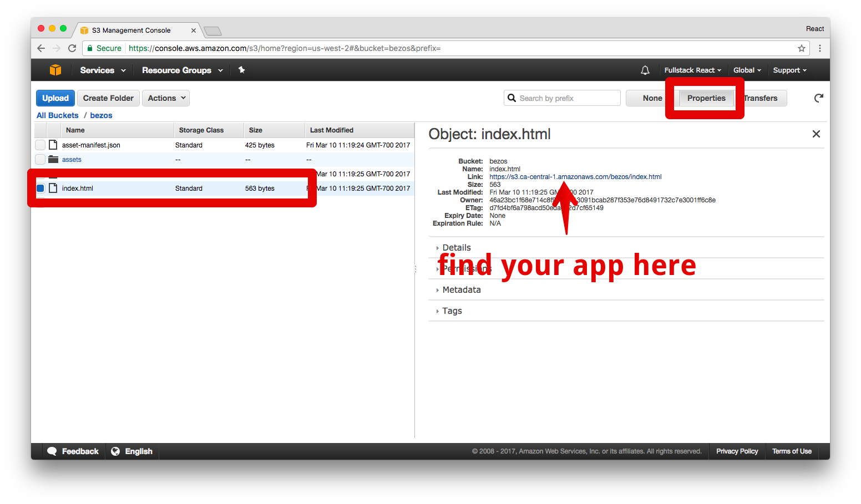Click the index.html file name in list
This screenshot has width=861, height=504.
point(78,189)
